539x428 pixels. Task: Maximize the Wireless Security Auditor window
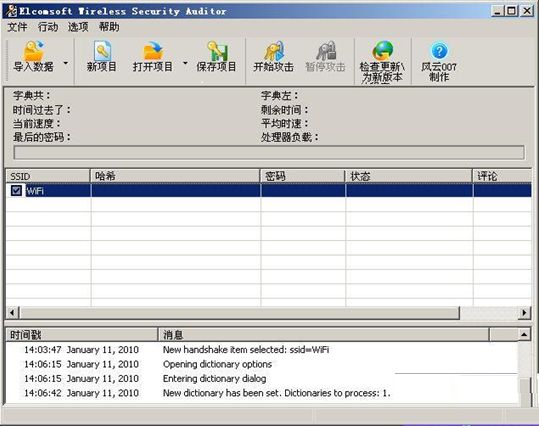click(512, 11)
